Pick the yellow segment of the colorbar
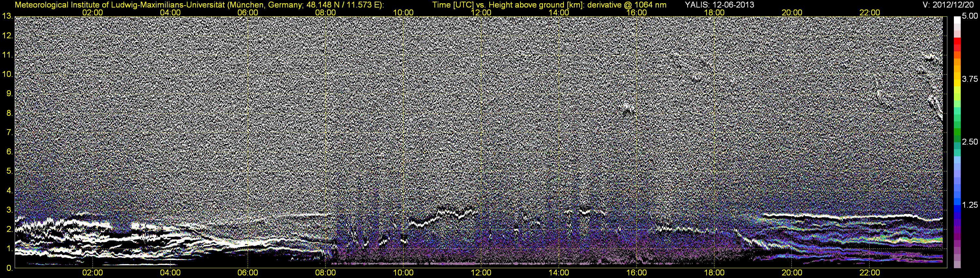This screenshot has height=278, width=980. point(957,83)
